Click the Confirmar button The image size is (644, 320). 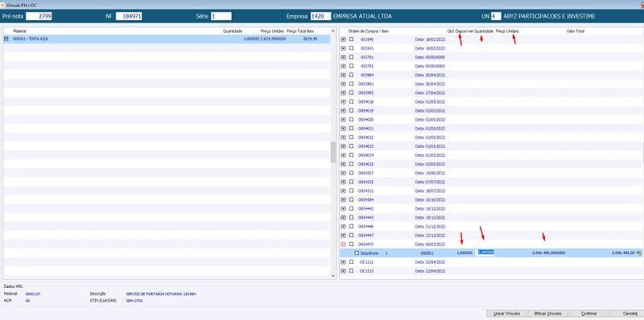pos(589,314)
